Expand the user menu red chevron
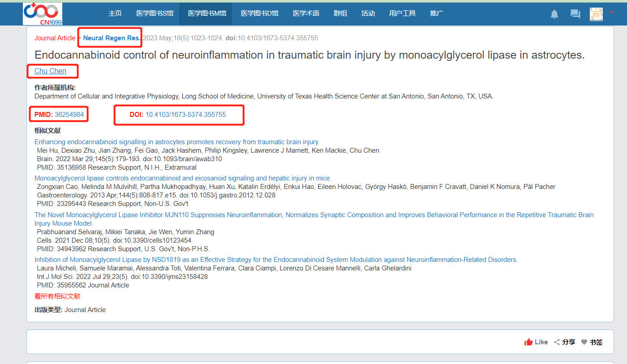Viewport: 627px width, 364px height. [611, 13]
